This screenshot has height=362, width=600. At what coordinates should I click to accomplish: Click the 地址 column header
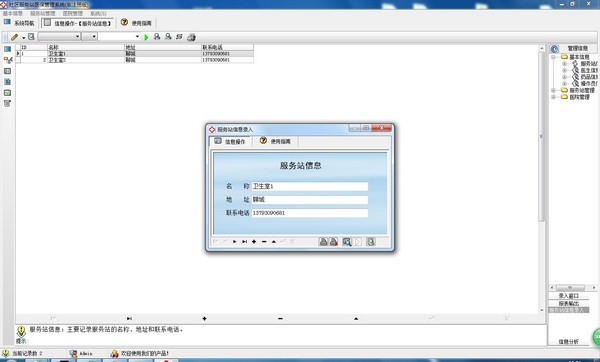tap(163, 47)
